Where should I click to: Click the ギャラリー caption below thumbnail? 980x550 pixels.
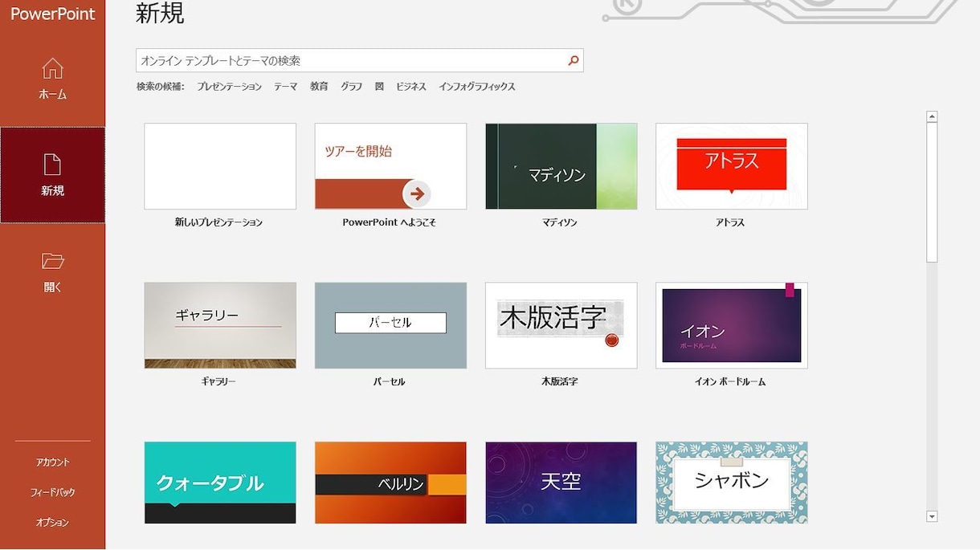click(218, 381)
